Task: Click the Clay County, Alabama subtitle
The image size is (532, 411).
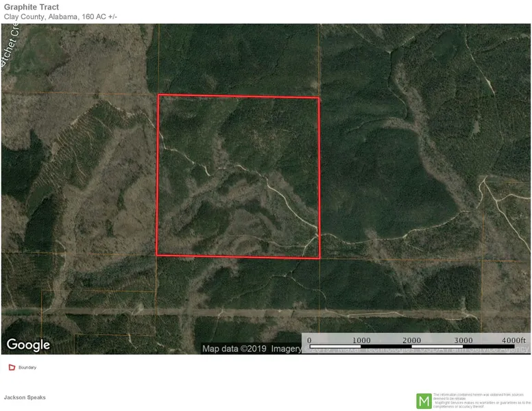Action: [x=60, y=16]
